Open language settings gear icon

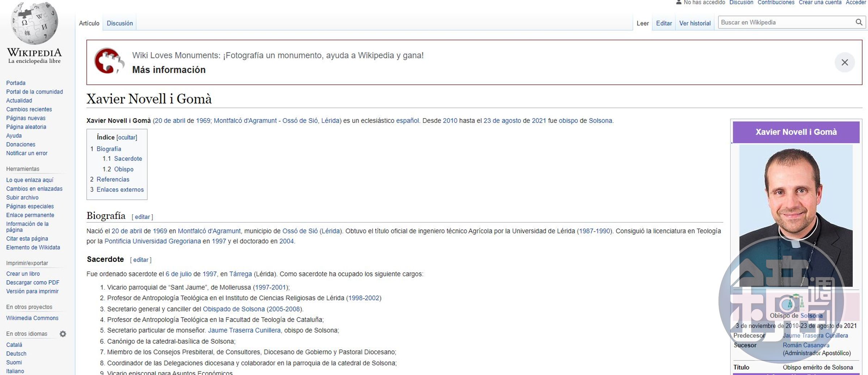(63, 334)
